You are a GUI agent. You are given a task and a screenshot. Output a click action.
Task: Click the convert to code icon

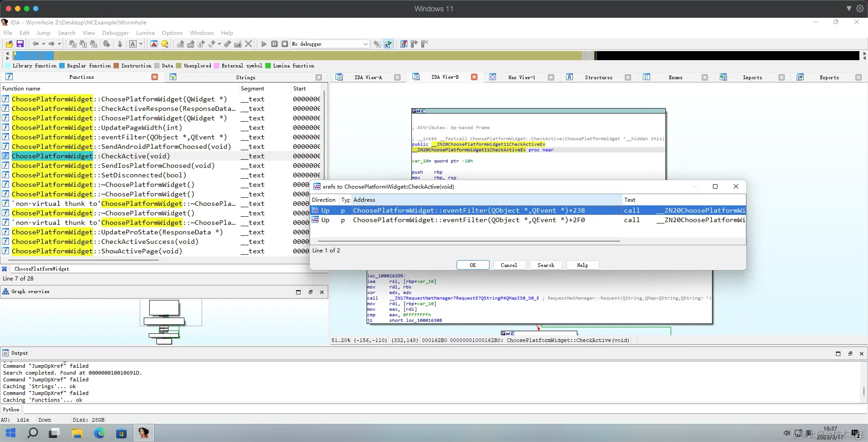180,44
